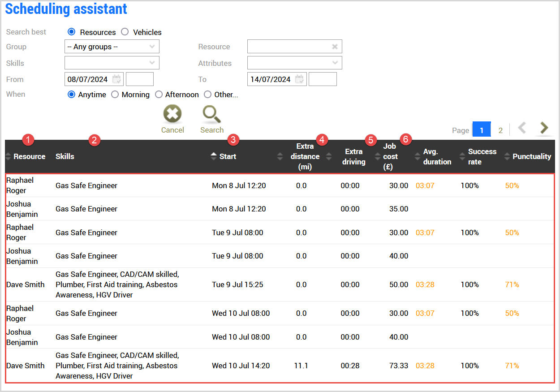This screenshot has width=560, height=392.
Task: Click the From time input box
Action: 140,79
